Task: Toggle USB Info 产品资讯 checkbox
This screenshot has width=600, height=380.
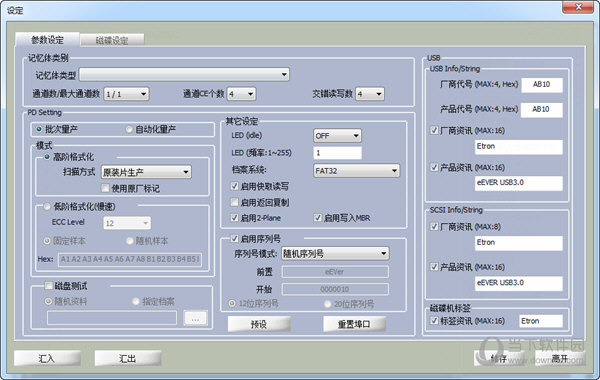Action: tap(434, 167)
